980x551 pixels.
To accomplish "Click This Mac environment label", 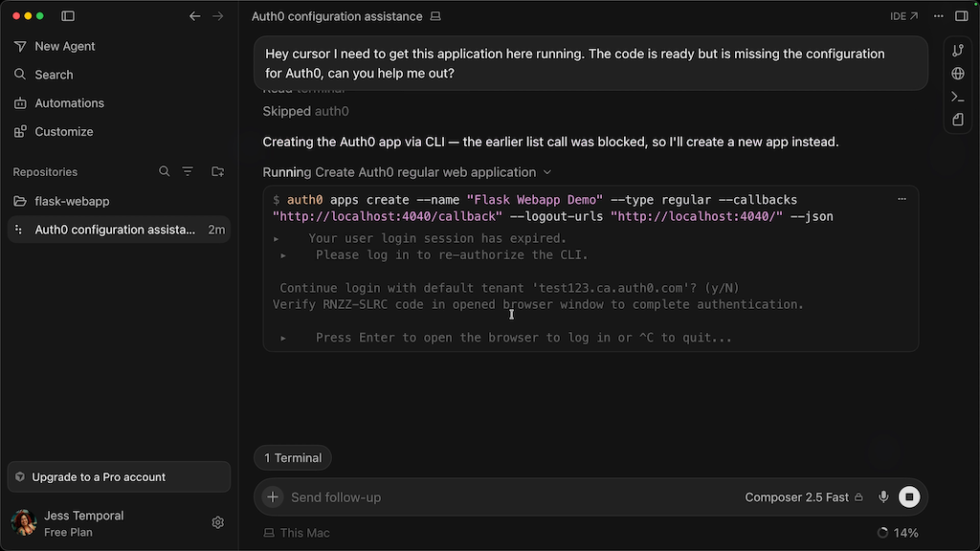I will pyautogui.click(x=297, y=533).
